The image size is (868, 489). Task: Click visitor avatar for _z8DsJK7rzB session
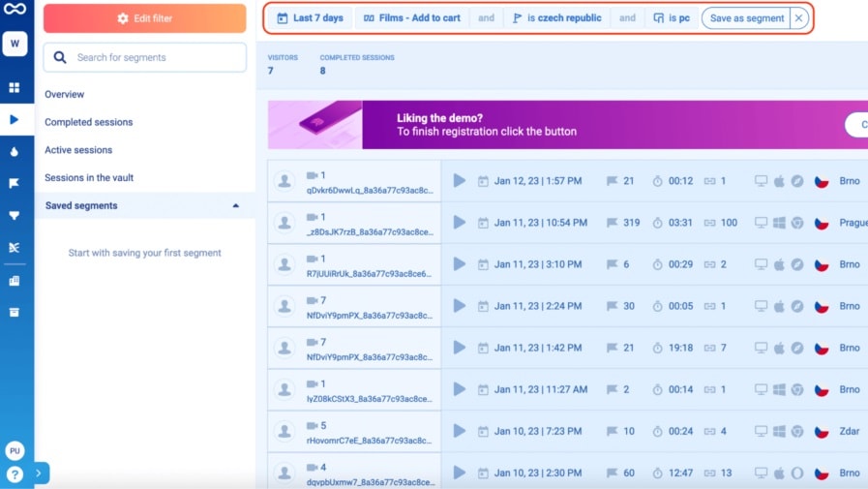point(284,222)
